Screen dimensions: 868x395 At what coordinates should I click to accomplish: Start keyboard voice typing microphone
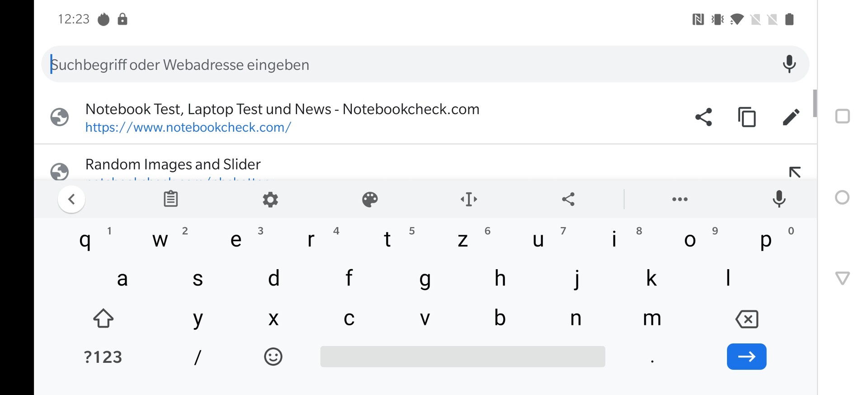[779, 199]
